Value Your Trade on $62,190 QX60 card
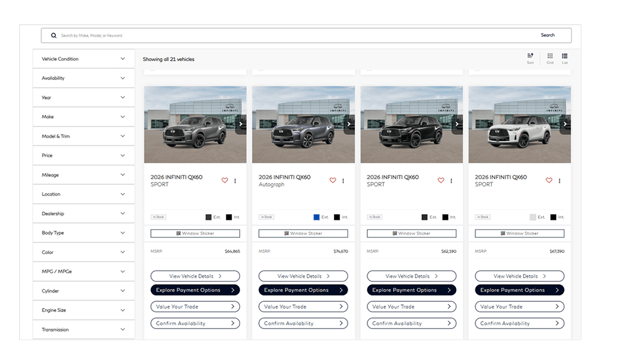This screenshot has width=621, height=364. 411,307
